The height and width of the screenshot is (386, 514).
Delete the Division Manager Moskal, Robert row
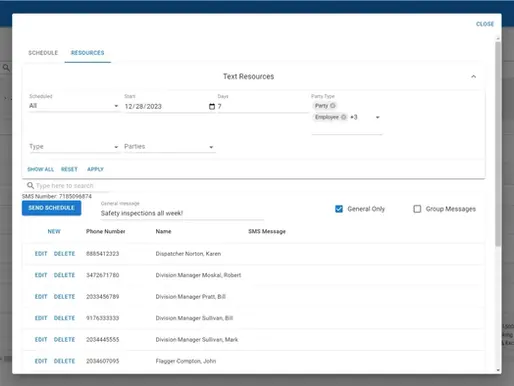click(x=64, y=275)
